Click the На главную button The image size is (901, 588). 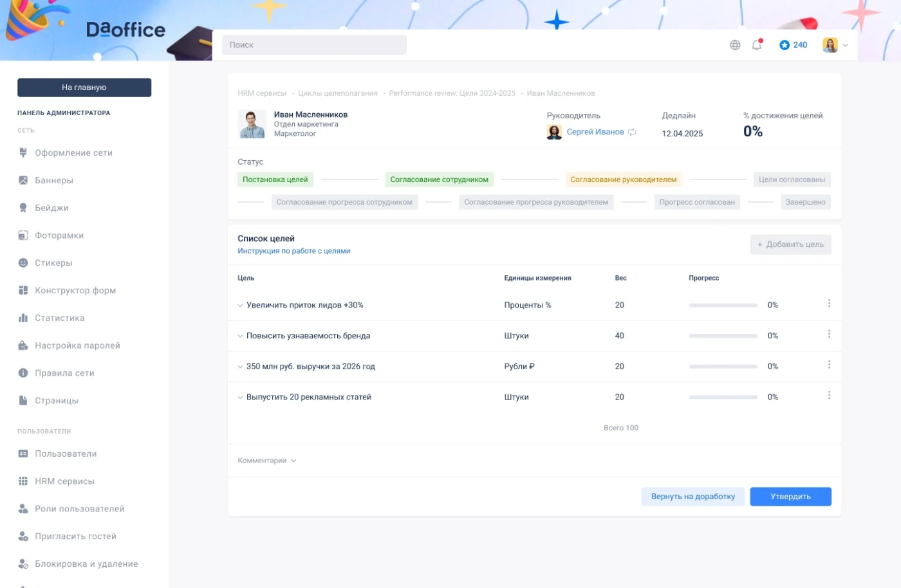point(84,87)
